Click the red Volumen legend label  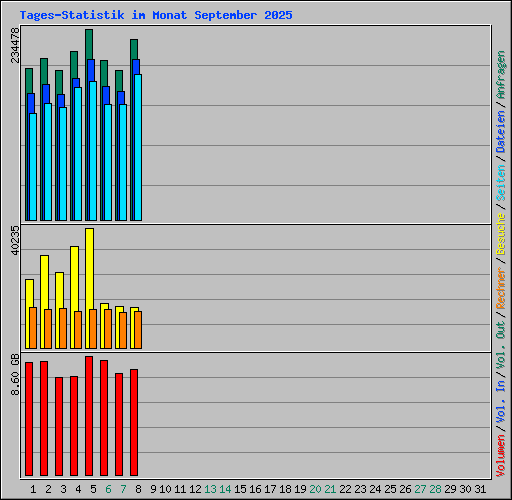500,456
